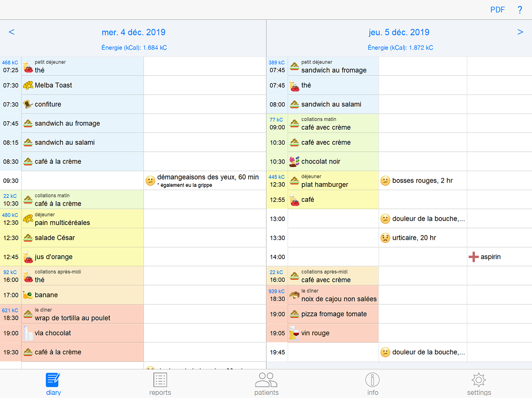This screenshot has height=398, width=532.
Task: Click the salade César food icon
Action: coord(28,238)
